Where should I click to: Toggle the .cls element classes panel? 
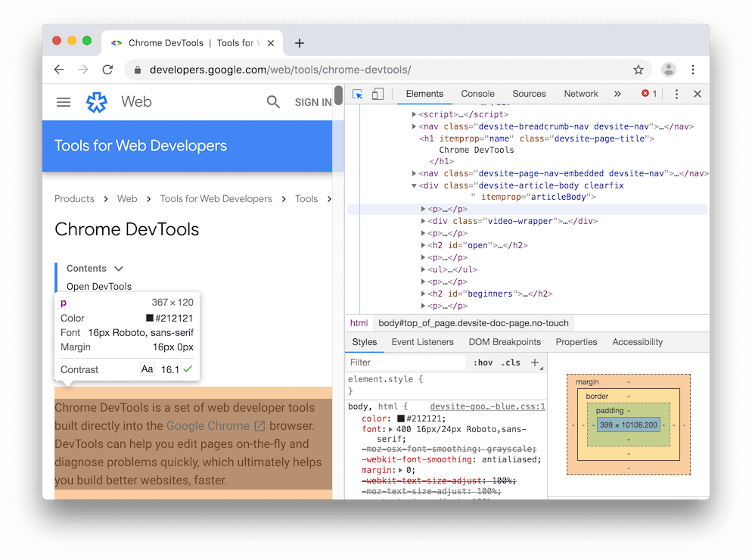point(512,362)
